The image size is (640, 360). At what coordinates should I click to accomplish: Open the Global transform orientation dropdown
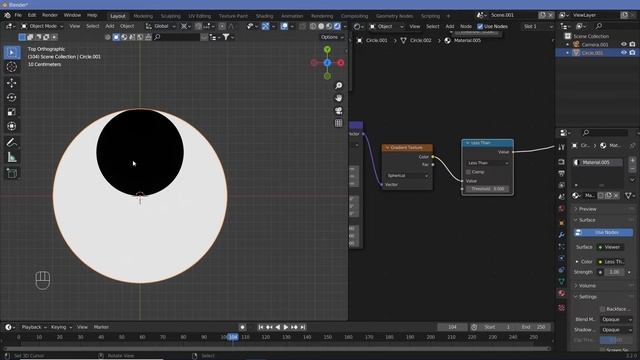click(x=161, y=26)
